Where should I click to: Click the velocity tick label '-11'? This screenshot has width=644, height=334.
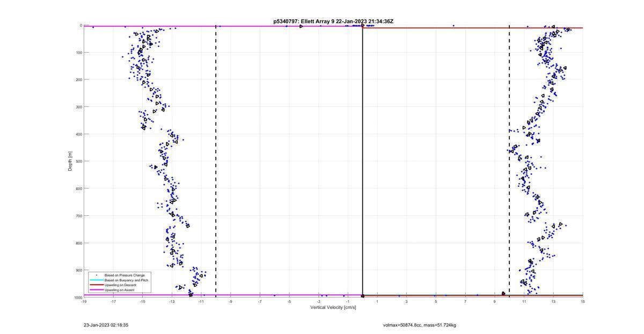(201, 301)
